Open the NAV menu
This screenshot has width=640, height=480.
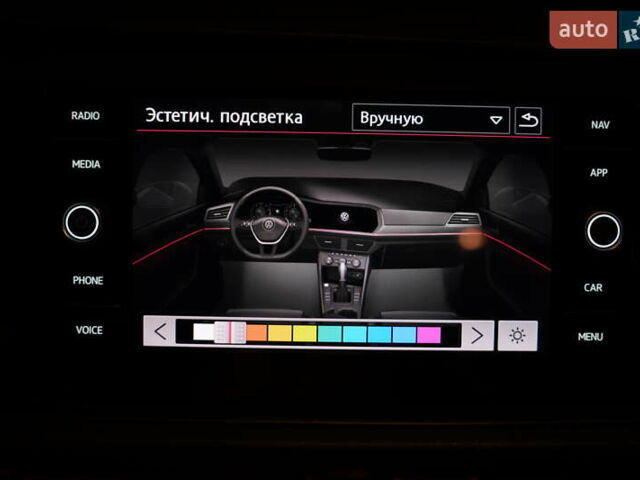click(x=600, y=125)
